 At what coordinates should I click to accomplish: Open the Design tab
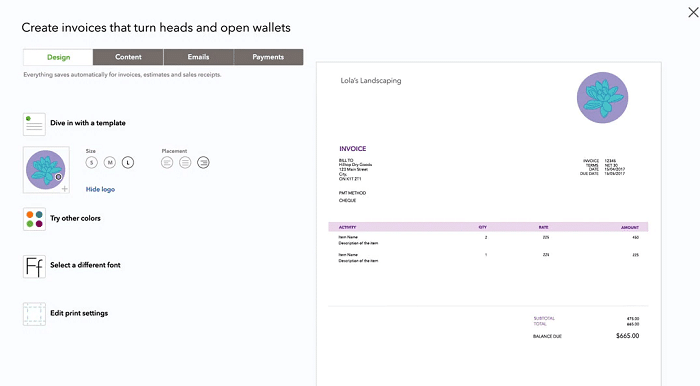tap(58, 57)
